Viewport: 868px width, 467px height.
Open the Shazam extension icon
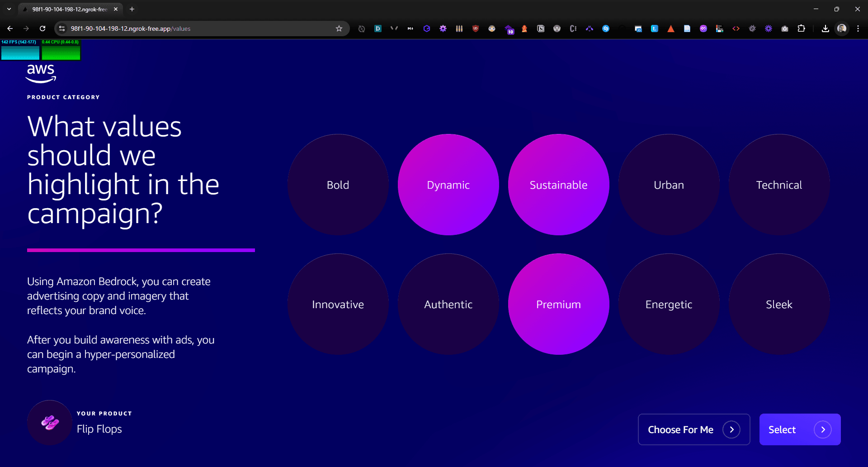[x=606, y=29]
